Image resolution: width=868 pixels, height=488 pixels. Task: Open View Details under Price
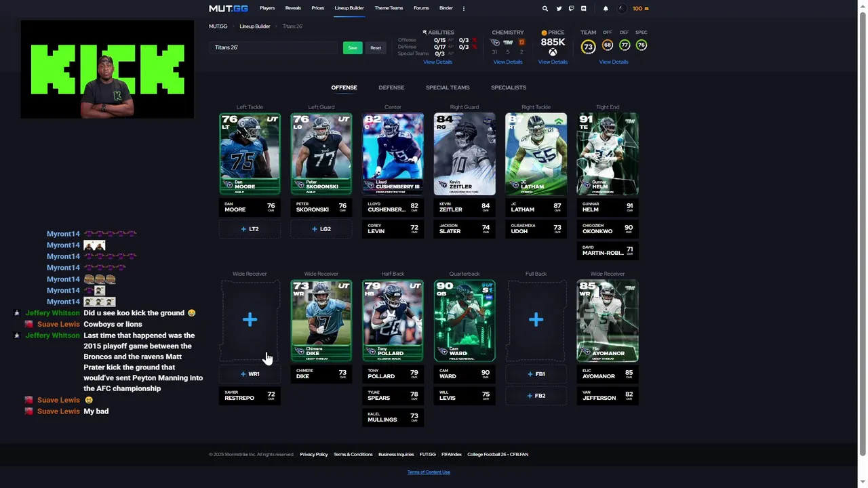pos(553,62)
